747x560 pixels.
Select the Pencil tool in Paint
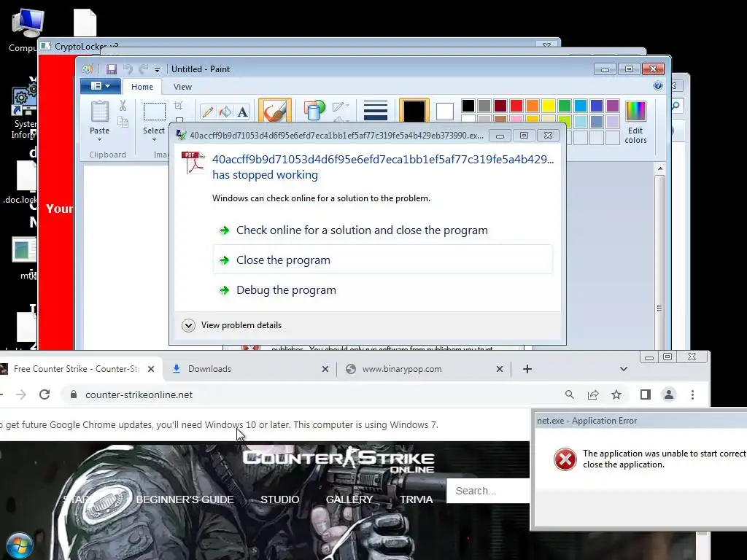(x=208, y=112)
